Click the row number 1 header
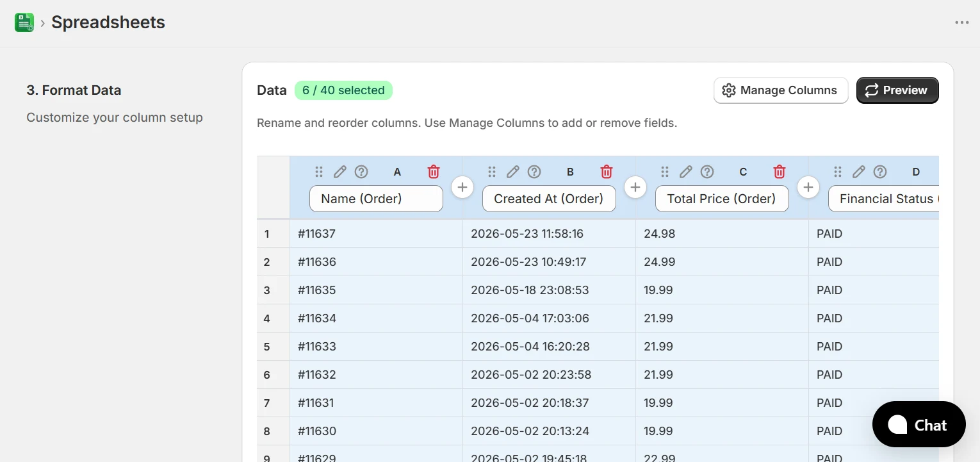Screen dimensions: 980x462 click(274, 234)
